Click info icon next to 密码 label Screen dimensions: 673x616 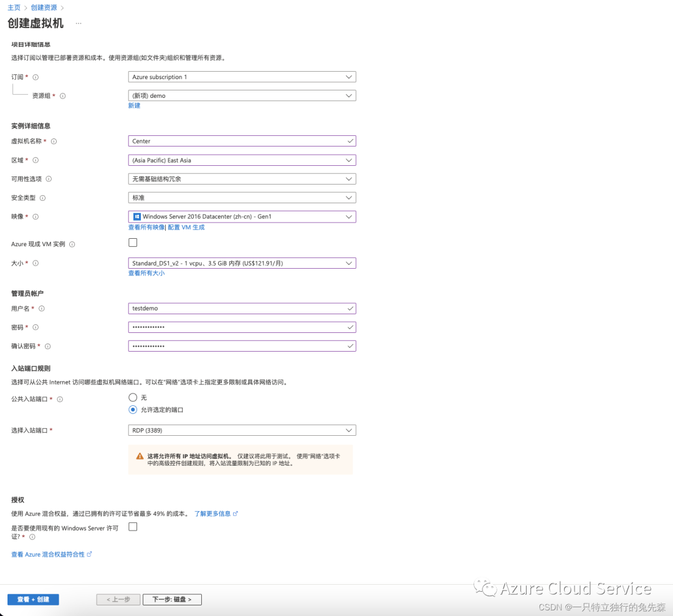pyautogui.click(x=36, y=327)
